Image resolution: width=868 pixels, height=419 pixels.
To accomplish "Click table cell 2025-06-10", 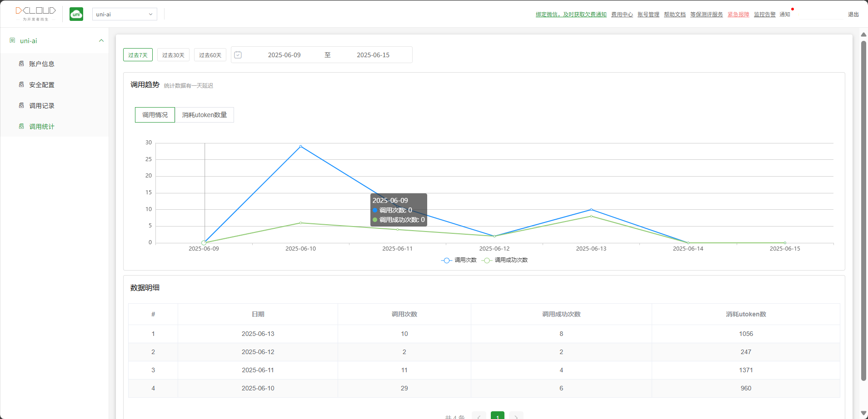I will [258, 388].
